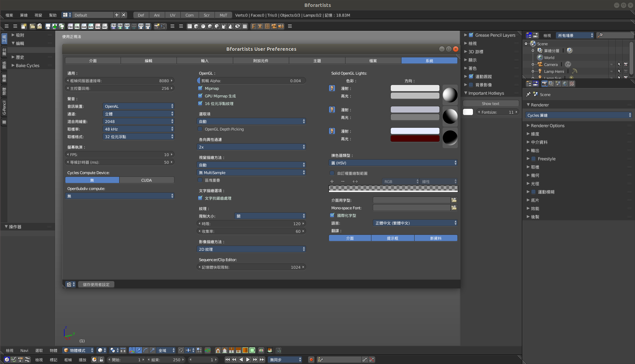The height and width of the screenshot is (364, 635).
Task: Add a torus primitive from toolbar
Action: click(x=238, y=26)
